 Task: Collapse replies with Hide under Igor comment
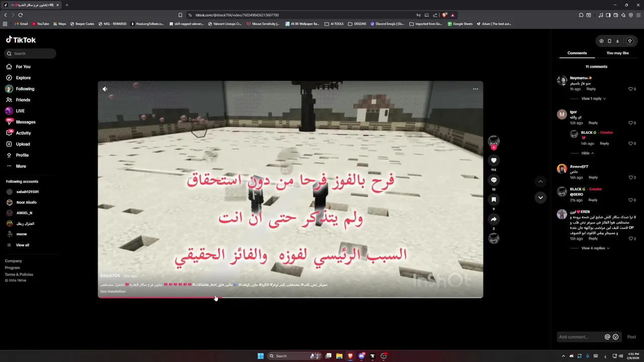coord(588,153)
